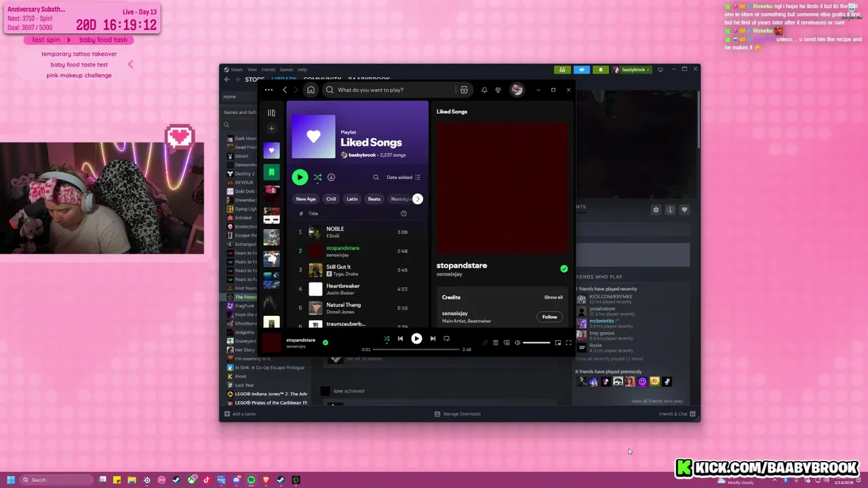Open View all friends who play link

pyautogui.click(x=656, y=401)
